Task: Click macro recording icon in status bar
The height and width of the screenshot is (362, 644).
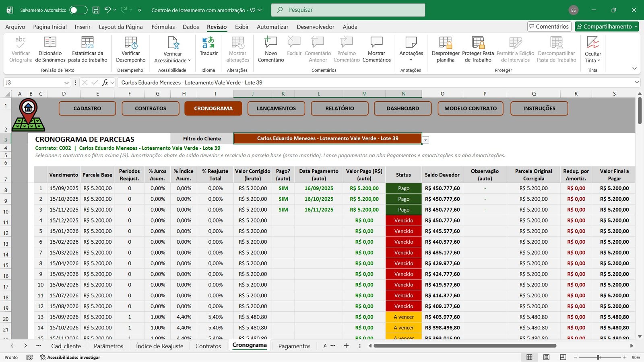Action: click(29, 357)
